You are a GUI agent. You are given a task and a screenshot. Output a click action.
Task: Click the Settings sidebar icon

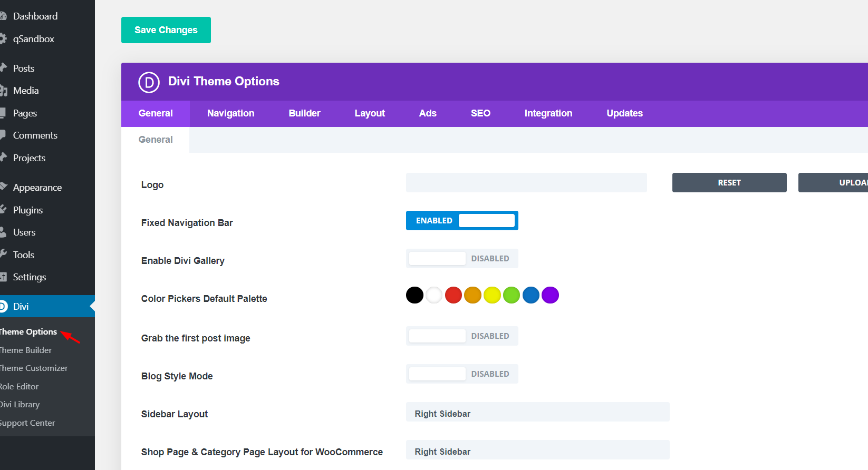[x=3, y=277]
